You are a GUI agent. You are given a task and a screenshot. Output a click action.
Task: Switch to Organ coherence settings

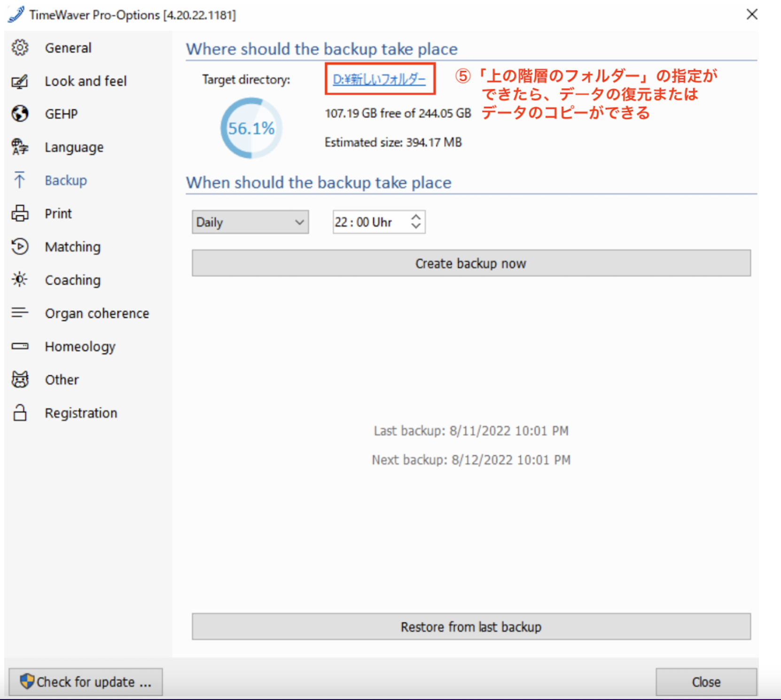(x=97, y=313)
